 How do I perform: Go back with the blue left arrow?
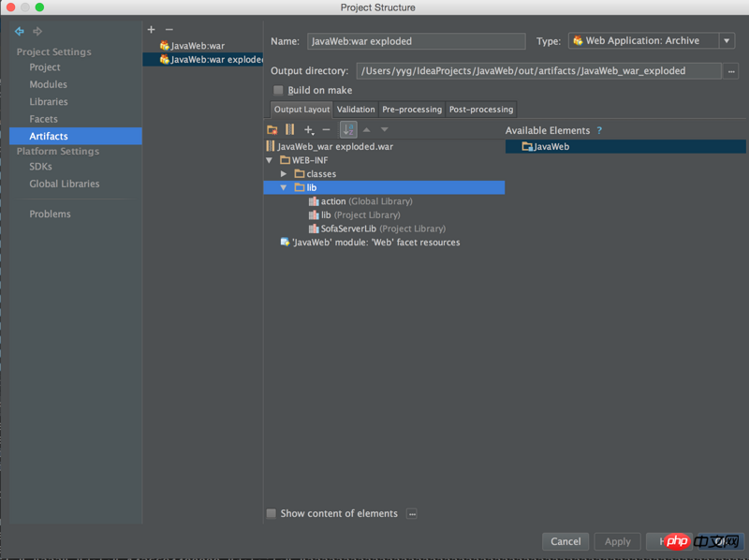19,32
